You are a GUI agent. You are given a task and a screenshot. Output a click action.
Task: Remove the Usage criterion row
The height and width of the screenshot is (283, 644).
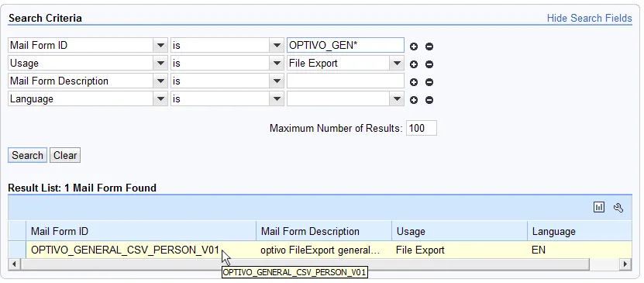[429, 64]
